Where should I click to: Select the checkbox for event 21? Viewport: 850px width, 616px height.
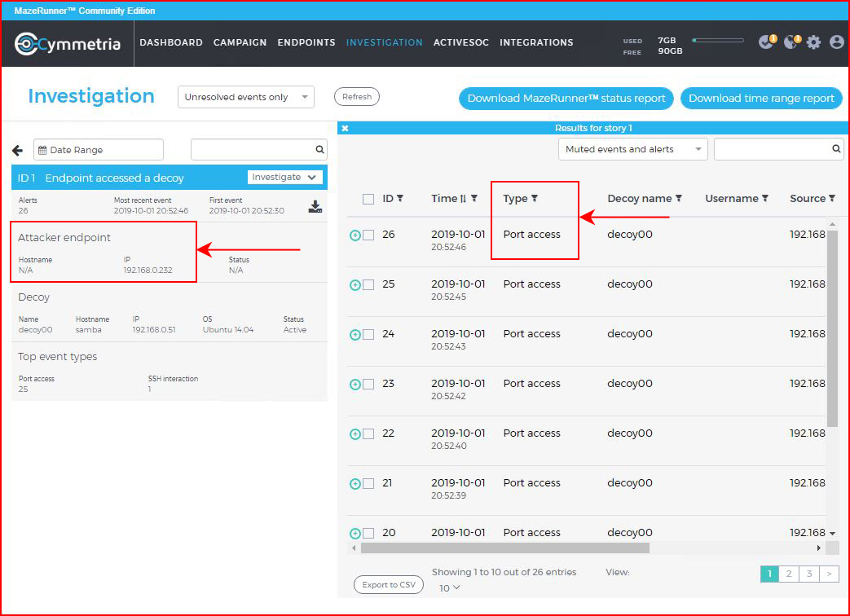(368, 484)
